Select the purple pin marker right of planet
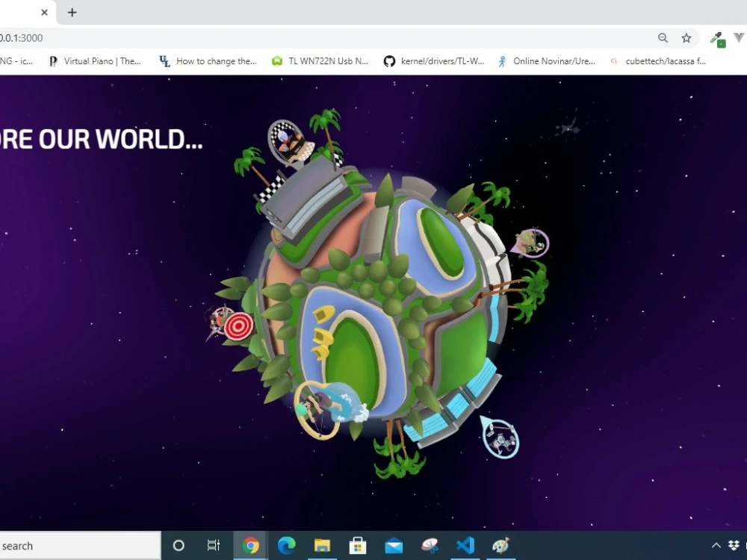The height and width of the screenshot is (560, 747). tap(530, 243)
